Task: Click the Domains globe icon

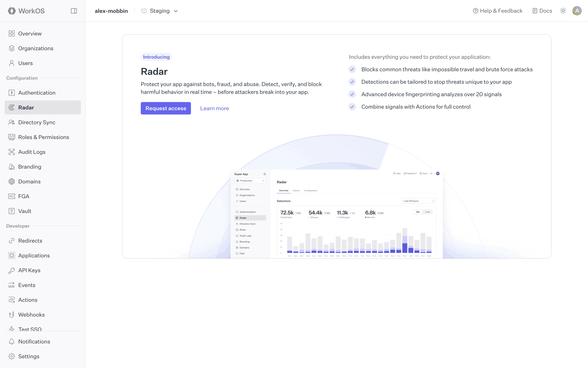Action: [x=12, y=181]
